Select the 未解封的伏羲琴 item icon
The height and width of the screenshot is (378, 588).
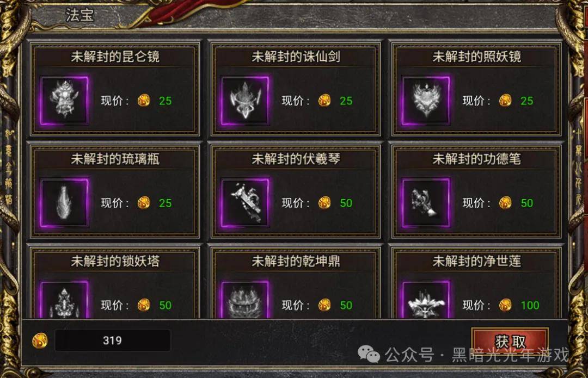tap(245, 203)
